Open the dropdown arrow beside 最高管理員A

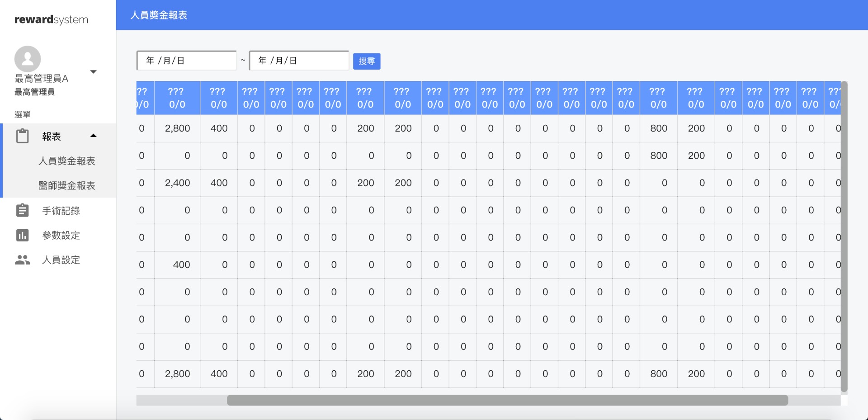click(x=94, y=72)
